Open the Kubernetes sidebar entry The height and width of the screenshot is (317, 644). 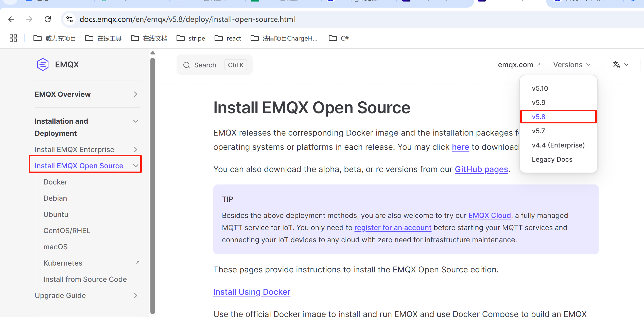point(63,263)
